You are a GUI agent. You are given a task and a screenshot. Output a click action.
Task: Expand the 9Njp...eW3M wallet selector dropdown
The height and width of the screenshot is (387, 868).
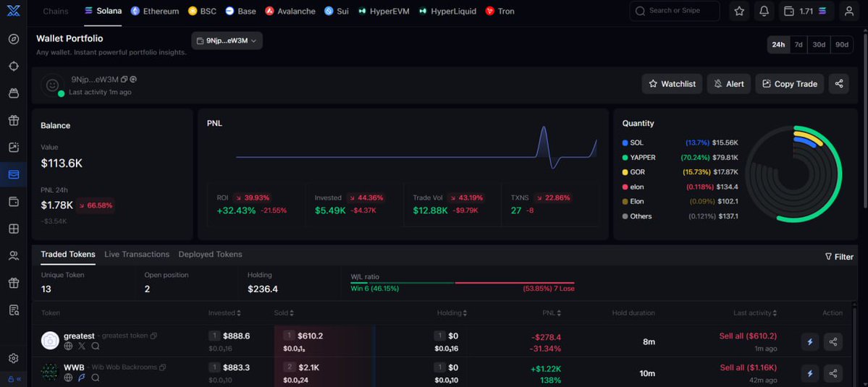(x=227, y=41)
